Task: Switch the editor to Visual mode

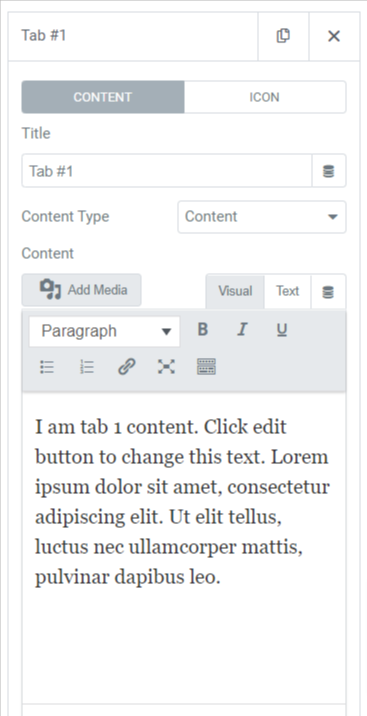Action: (235, 291)
